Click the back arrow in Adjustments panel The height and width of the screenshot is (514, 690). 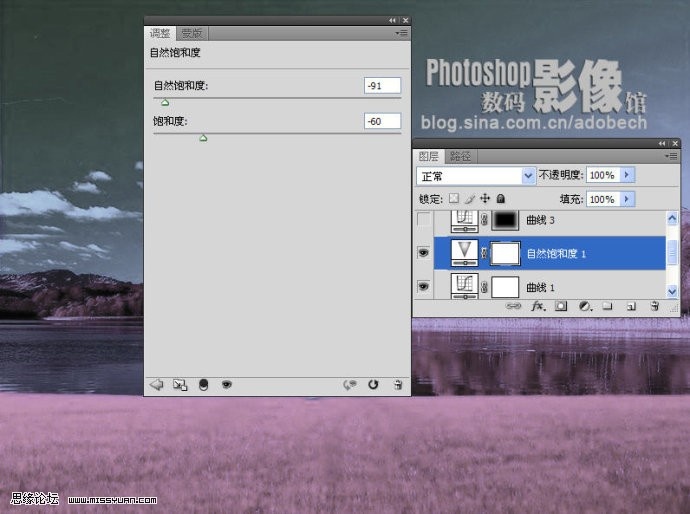click(x=157, y=385)
